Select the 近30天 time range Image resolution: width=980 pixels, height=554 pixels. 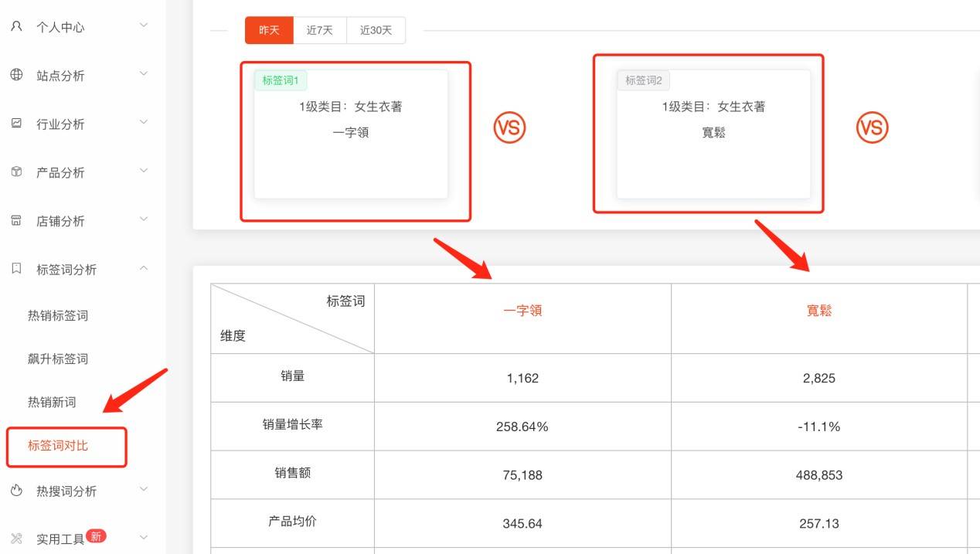click(x=376, y=30)
